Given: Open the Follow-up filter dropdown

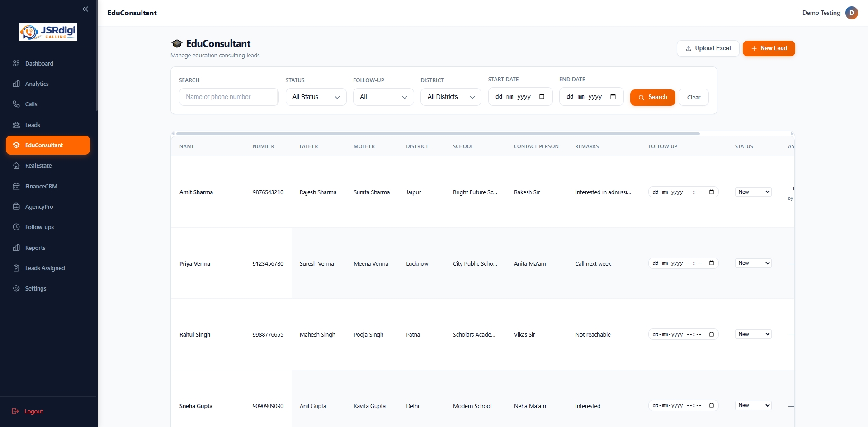Looking at the screenshot, I should pos(383,97).
